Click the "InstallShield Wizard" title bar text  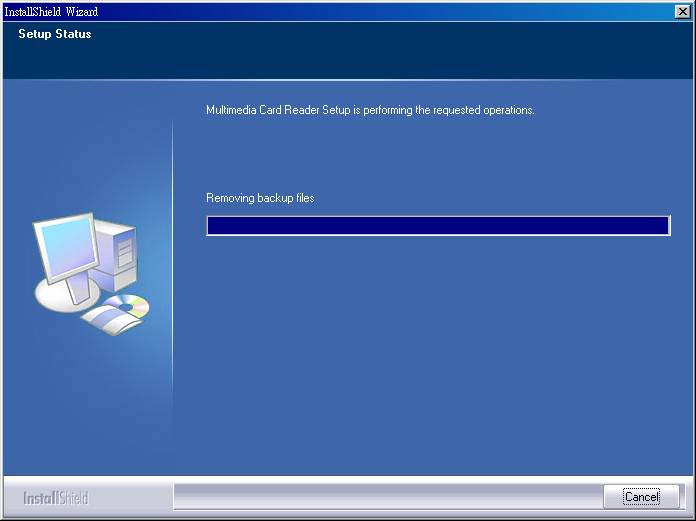click(x=51, y=11)
